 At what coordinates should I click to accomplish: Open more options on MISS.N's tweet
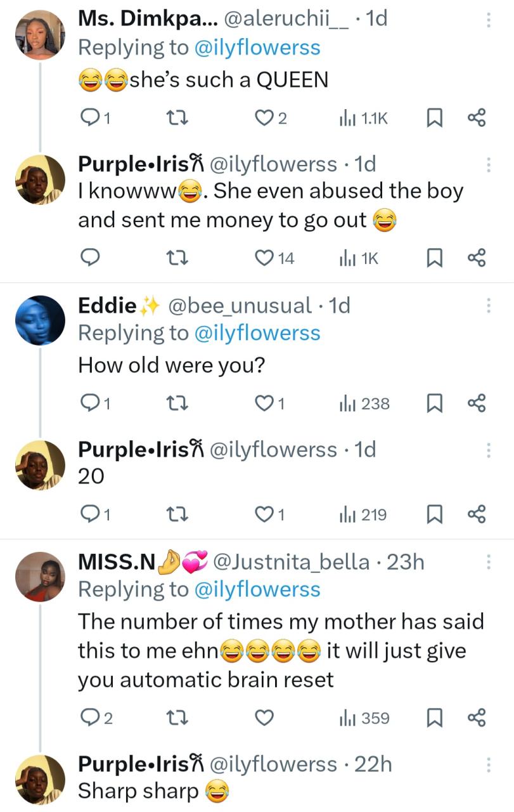489,563
